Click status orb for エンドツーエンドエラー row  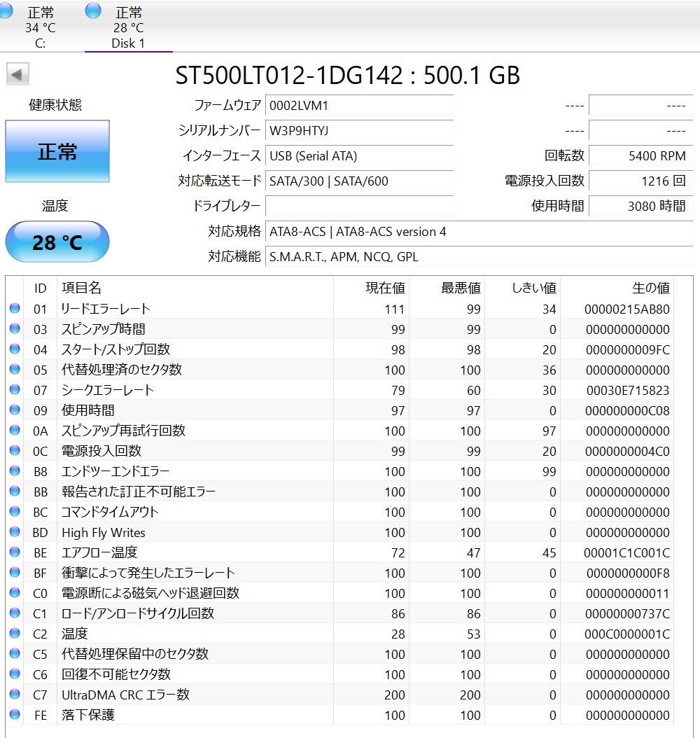click(15, 471)
